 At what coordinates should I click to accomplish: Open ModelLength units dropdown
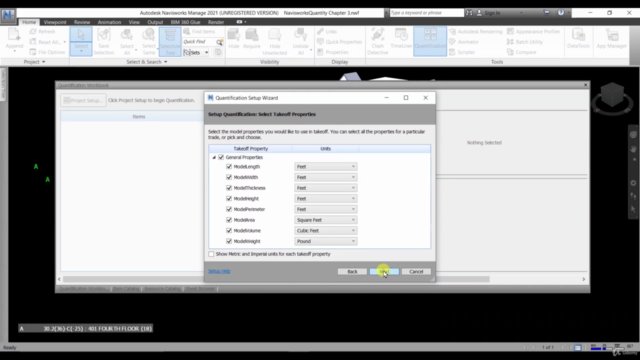coord(326,167)
